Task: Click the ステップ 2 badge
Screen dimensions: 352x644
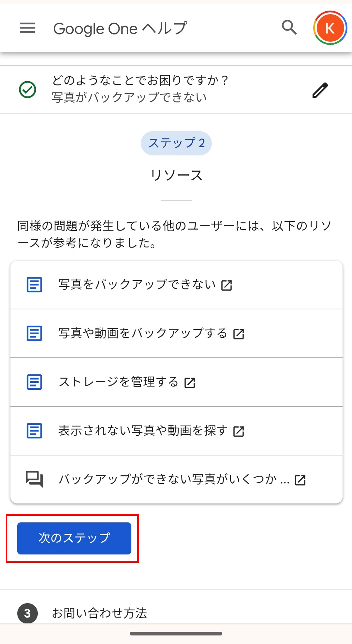Action: [x=176, y=143]
